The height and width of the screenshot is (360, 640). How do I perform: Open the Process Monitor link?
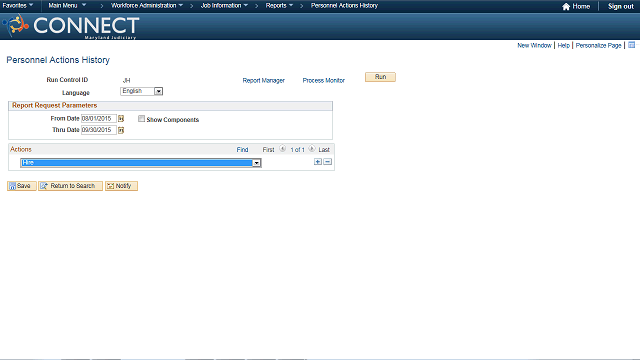coord(324,80)
